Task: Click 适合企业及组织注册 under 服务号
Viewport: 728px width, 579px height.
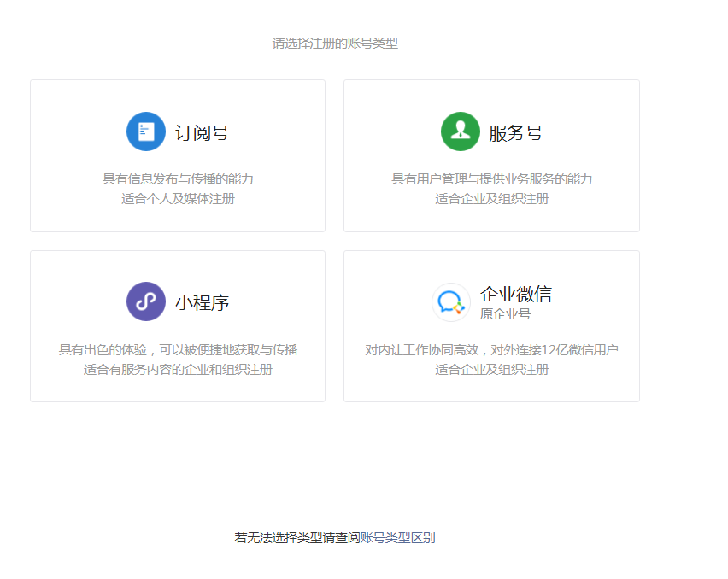Action: point(491,199)
